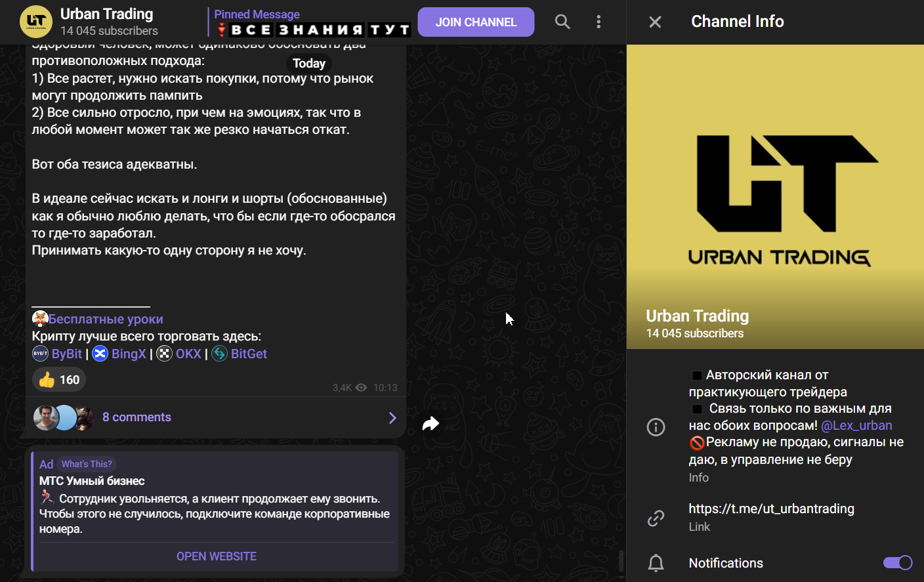
Task: Click the running figure emoji in the ad
Action: pos(47,497)
